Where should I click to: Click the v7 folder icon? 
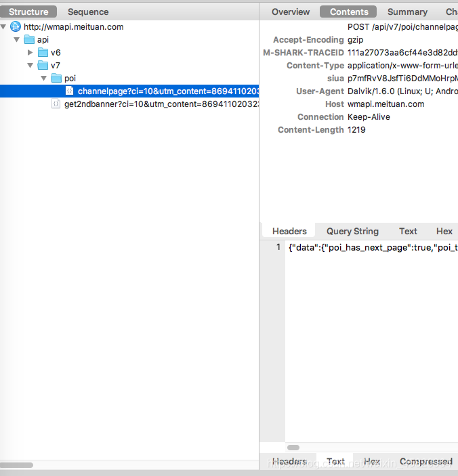pos(43,65)
